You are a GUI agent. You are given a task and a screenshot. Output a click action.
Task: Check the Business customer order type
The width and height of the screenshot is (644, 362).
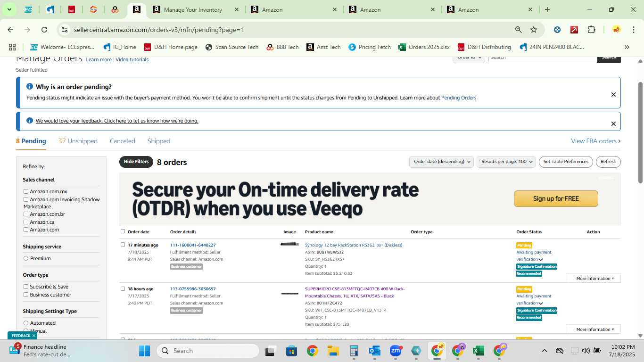pos(26,295)
